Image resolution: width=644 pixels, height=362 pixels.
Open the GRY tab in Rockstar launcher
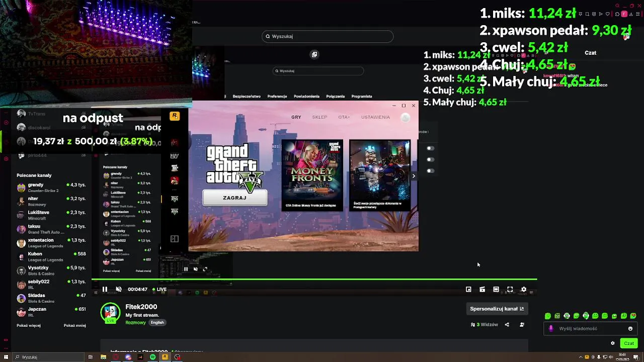[296, 117]
